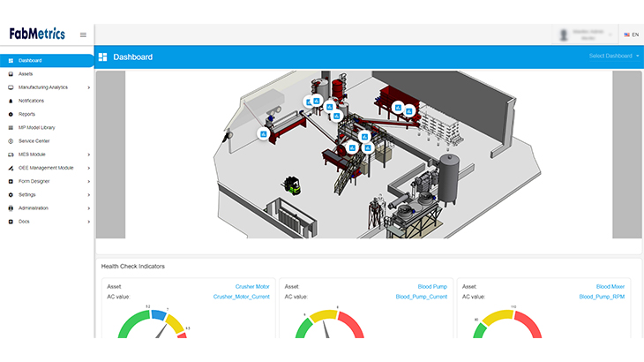Viewport: 644px width, 362px height.
Task: Open the Crusher Motor asset link
Action: (252, 287)
